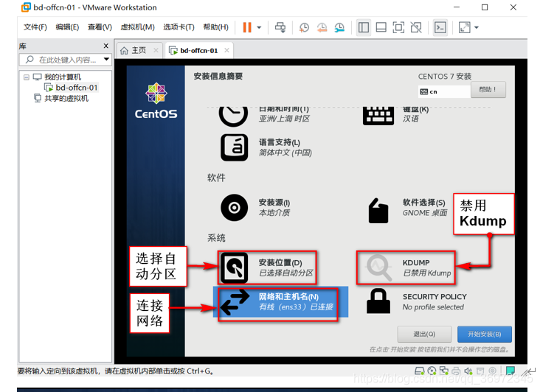Viewport: 540px width, 392px height.
Task: Open the 文件(F) menu
Action: pos(35,27)
